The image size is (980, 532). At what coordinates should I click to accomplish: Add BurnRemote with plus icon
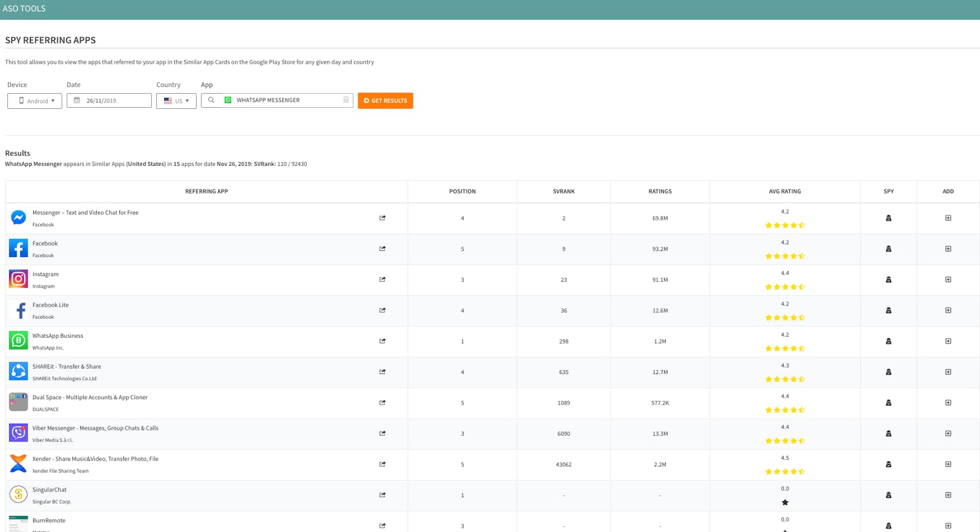pos(948,526)
